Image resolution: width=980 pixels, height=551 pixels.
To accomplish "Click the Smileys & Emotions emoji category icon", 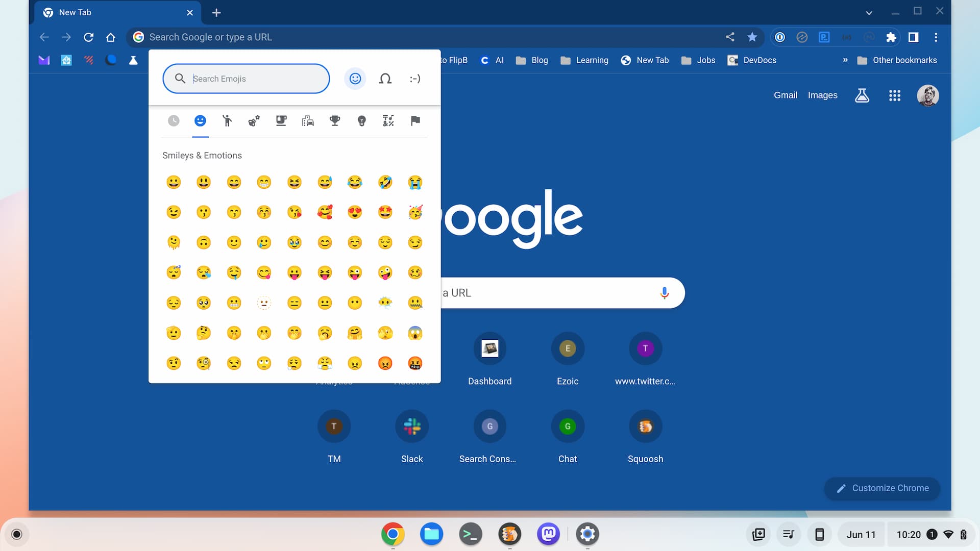I will click(200, 120).
